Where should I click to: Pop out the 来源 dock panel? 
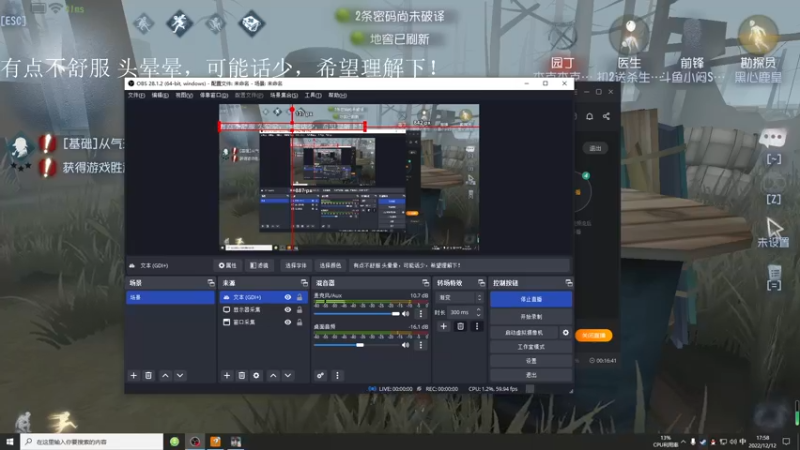coord(304,283)
